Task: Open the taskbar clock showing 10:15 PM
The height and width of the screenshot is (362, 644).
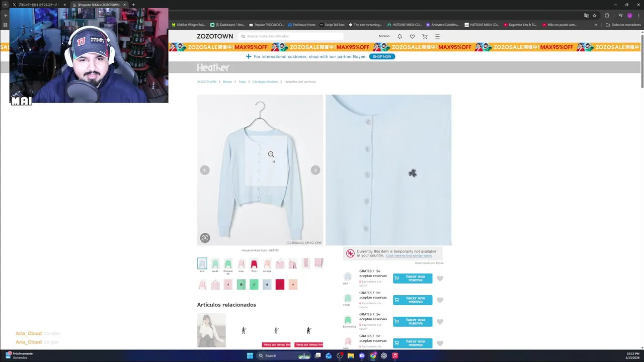Action: (x=633, y=355)
